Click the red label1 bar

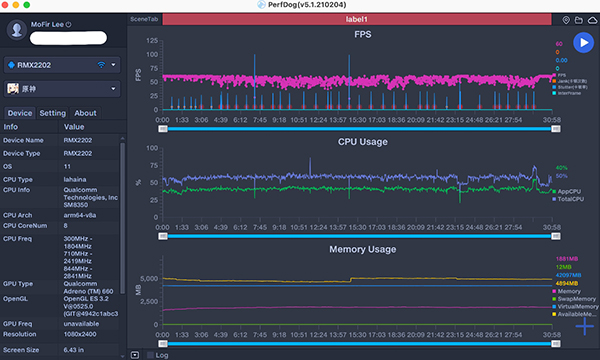pos(357,19)
